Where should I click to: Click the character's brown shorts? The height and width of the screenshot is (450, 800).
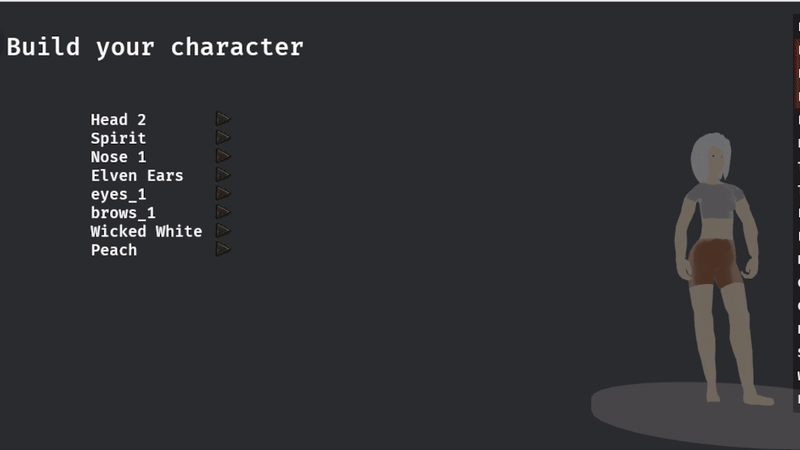(714, 264)
